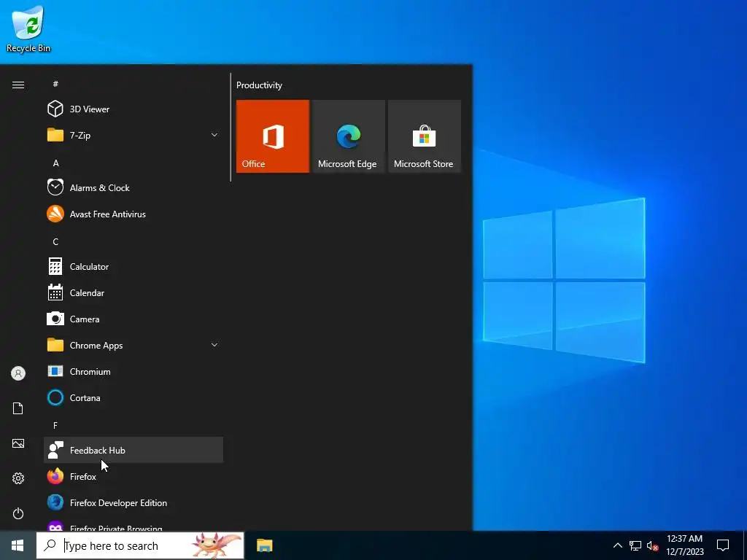Viewport: 747px width, 560px height.
Task: Launch 3D Viewer from the app list
Action: click(133, 109)
